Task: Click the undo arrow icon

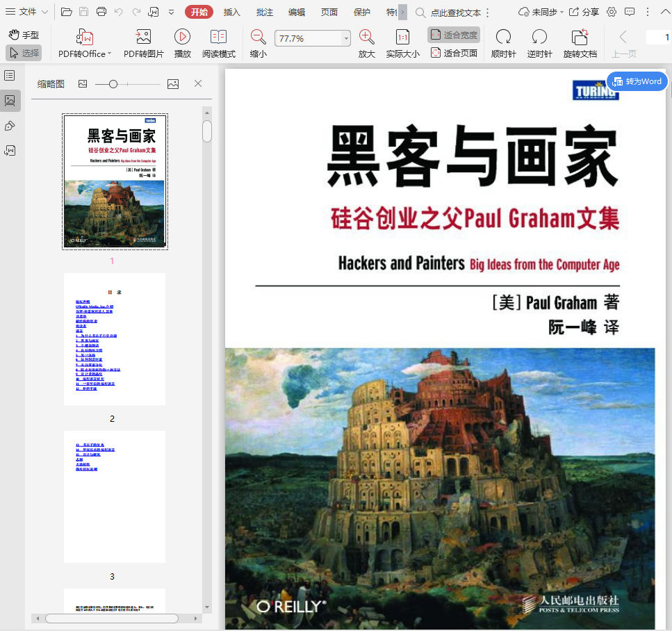Action: click(119, 12)
